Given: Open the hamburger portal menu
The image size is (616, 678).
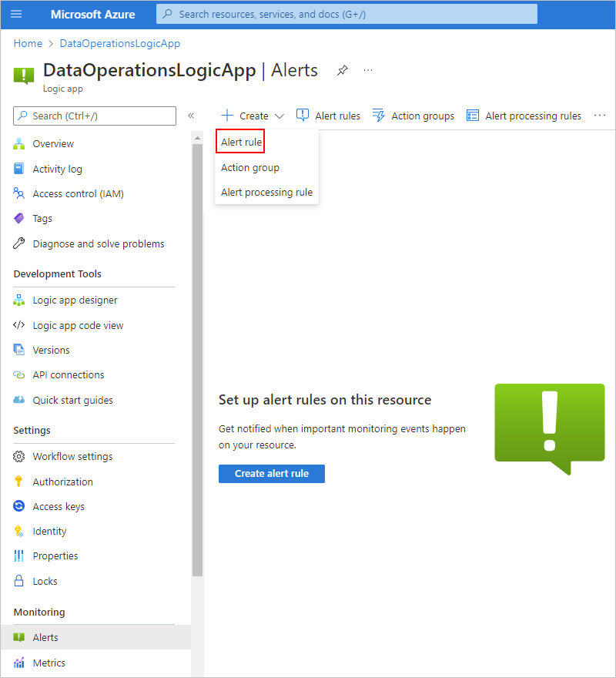Looking at the screenshot, I should click(x=16, y=15).
